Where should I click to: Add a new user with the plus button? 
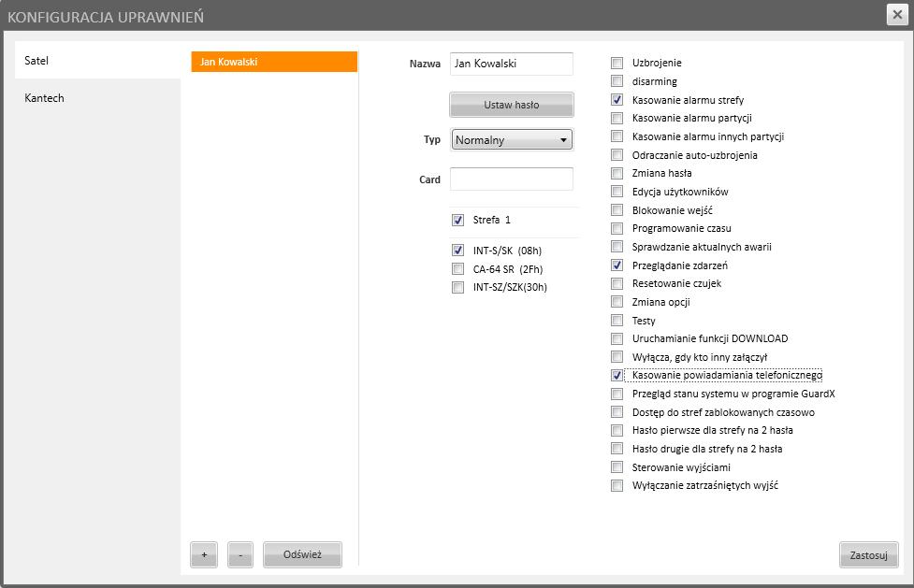(x=204, y=554)
